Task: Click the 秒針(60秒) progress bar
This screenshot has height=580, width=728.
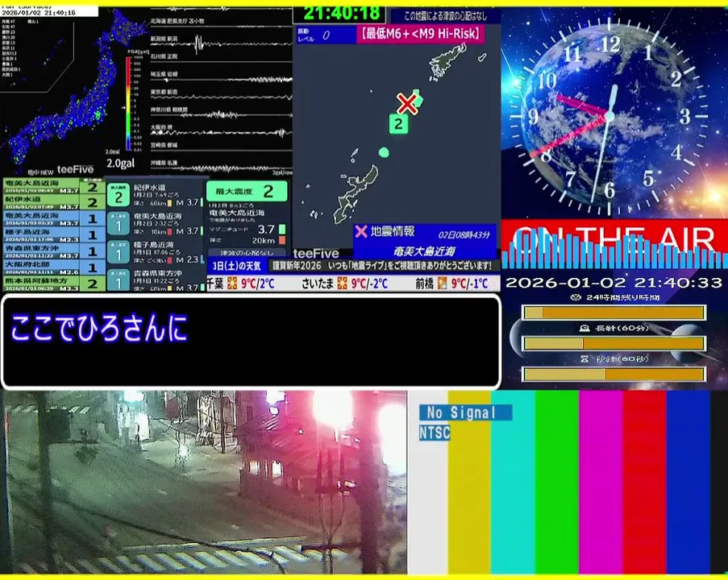Action: 614,374
